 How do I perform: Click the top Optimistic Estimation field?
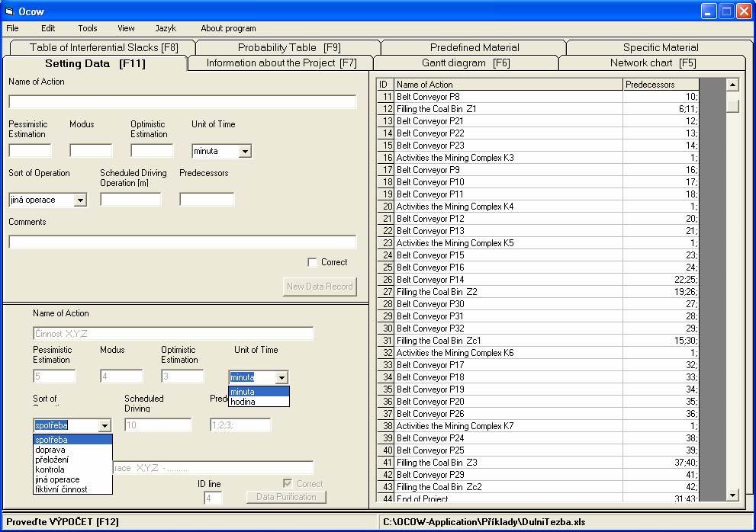[152, 151]
